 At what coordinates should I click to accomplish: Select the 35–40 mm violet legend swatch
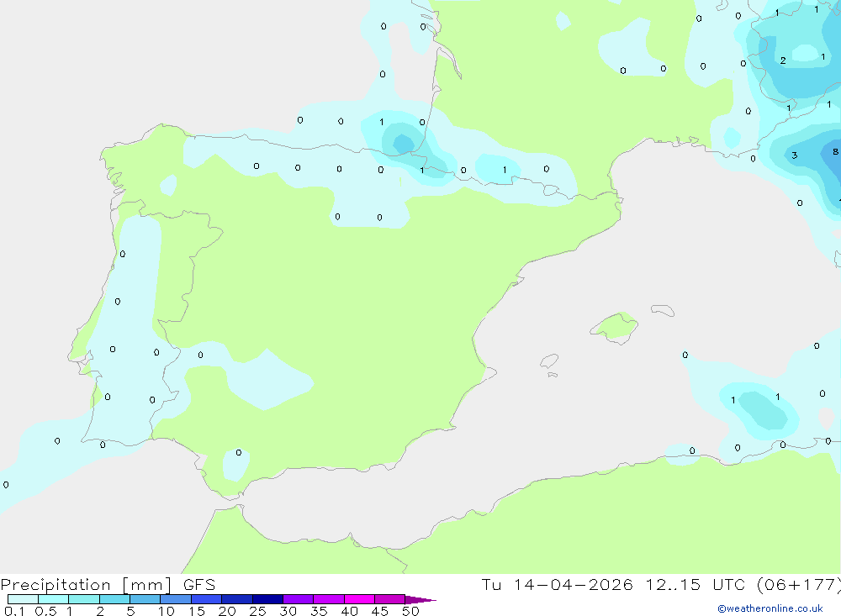329,599
